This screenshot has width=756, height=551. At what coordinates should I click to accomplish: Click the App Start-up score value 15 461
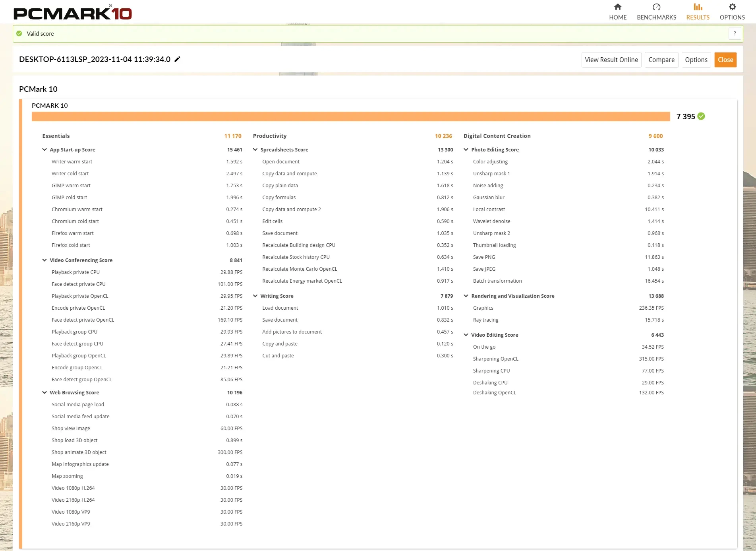tap(234, 150)
